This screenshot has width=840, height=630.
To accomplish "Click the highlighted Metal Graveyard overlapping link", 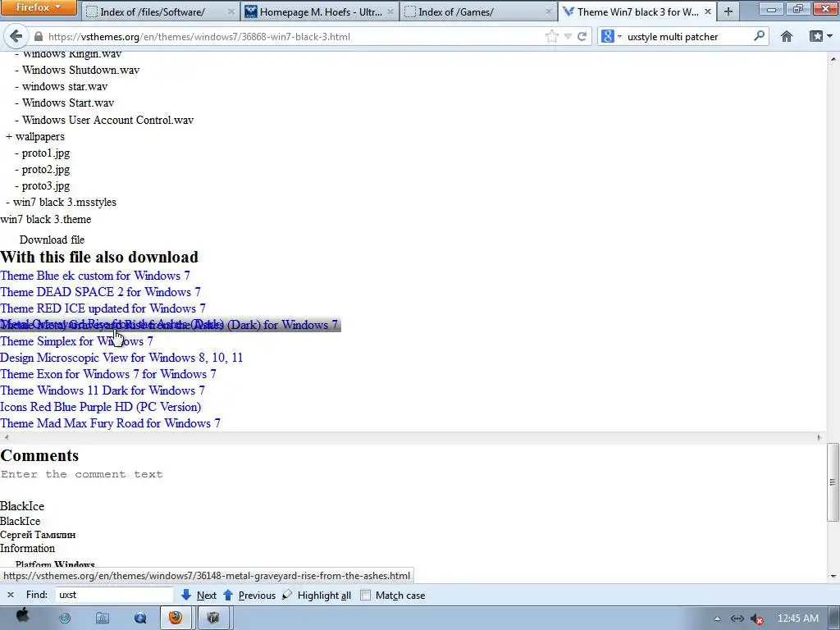I will click(x=171, y=325).
